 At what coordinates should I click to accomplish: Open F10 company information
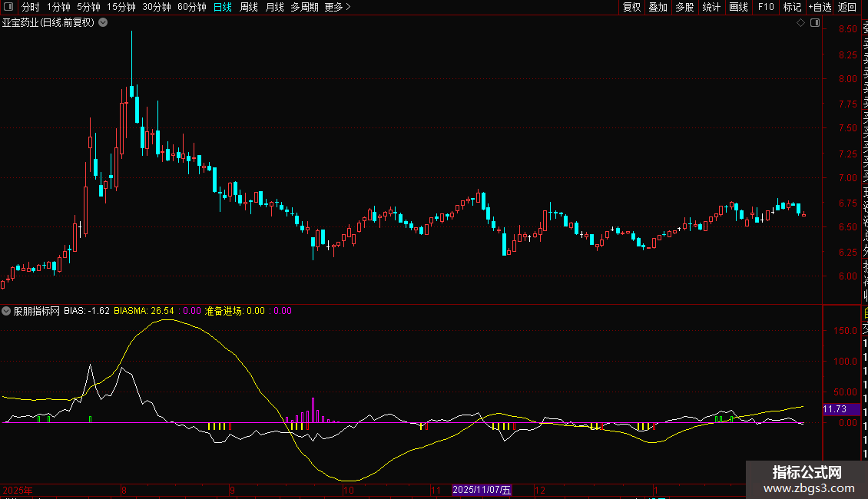coord(766,7)
